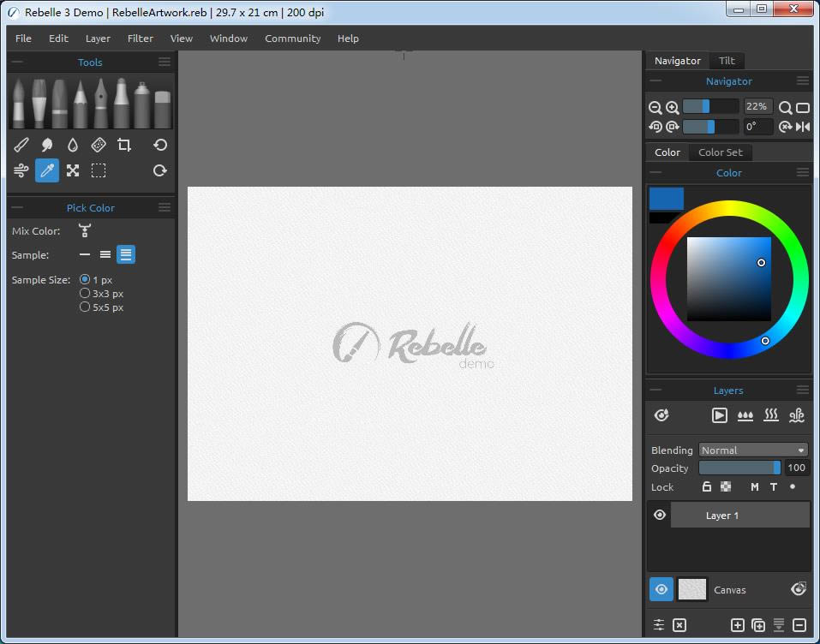
Task: Select the Smudge tool
Action: (x=46, y=145)
